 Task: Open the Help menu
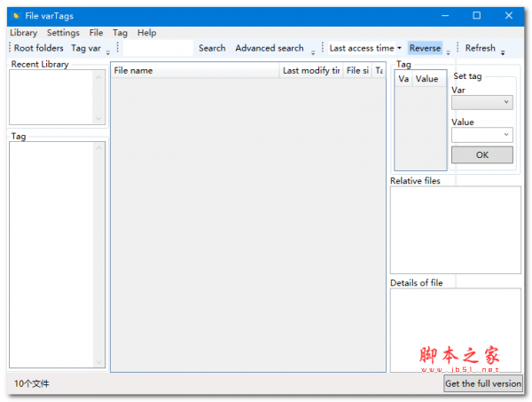point(146,33)
